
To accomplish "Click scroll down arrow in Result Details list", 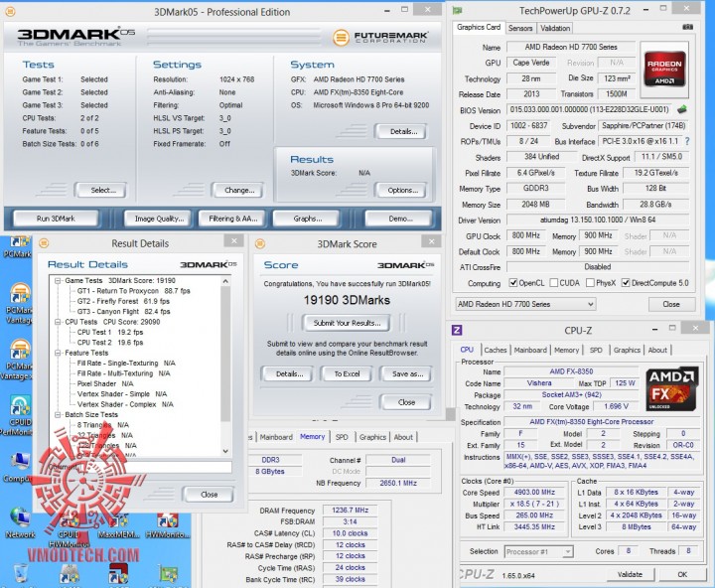I will coord(225,451).
